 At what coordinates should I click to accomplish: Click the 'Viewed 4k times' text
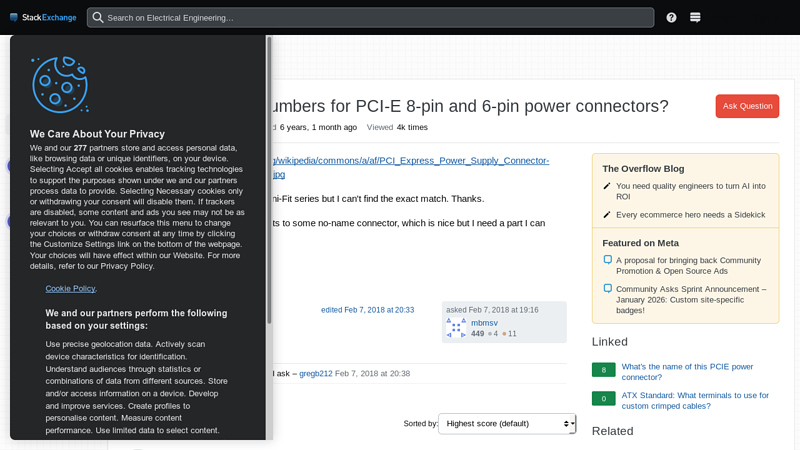click(397, 127)
